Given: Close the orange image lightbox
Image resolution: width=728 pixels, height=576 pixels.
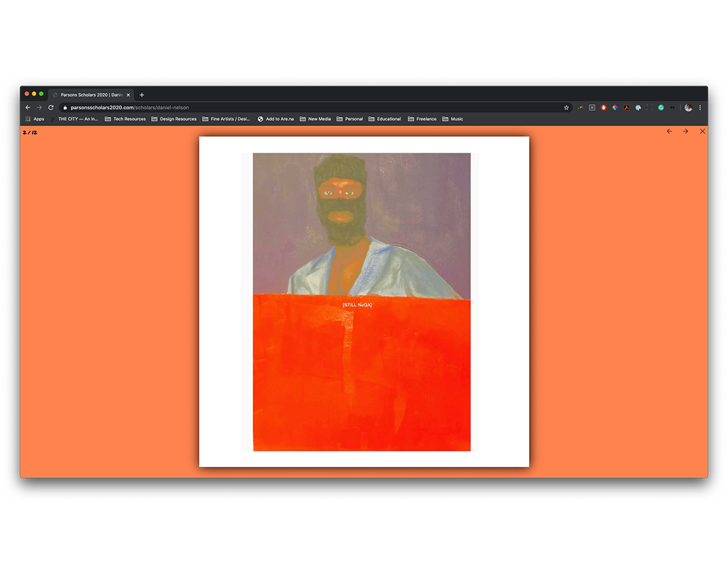Looking at the screenshot, I should click(x=702, y=131).
